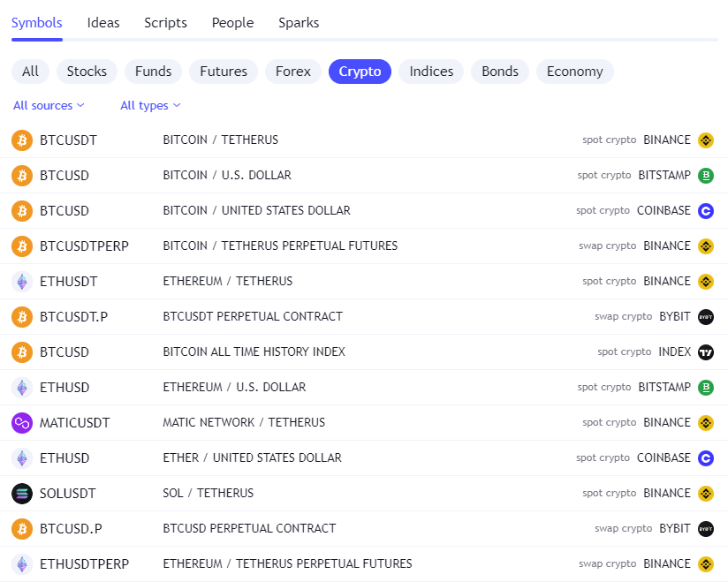Click INDEX source label in Bitcoin history row
Screen dimensions: 728x582
(675, 351)
